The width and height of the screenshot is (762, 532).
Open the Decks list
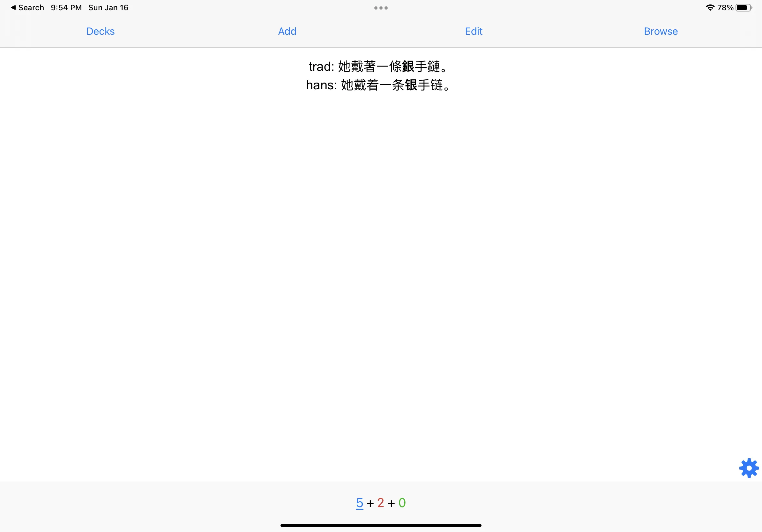100,31
